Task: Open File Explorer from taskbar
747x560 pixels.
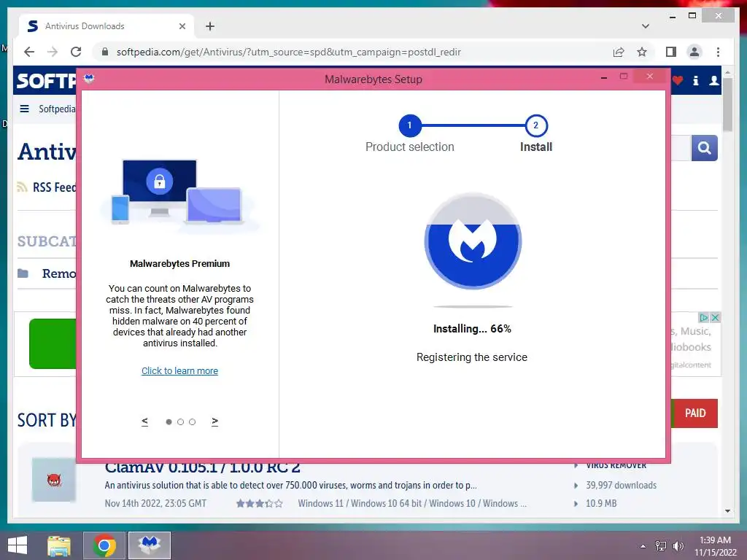Action: pyautogui.click(x=59, y=545)
